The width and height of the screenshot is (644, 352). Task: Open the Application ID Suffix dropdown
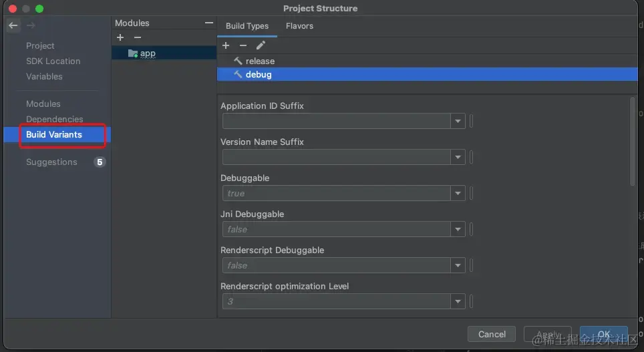coord(458,121)
